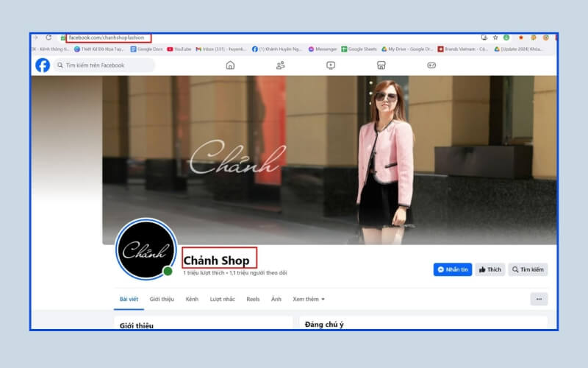The width and height of the screenshot is (588, 368).
Task: Open the 'My Drive - Google Drive' bookmark
Action: [x=407, y=49]
